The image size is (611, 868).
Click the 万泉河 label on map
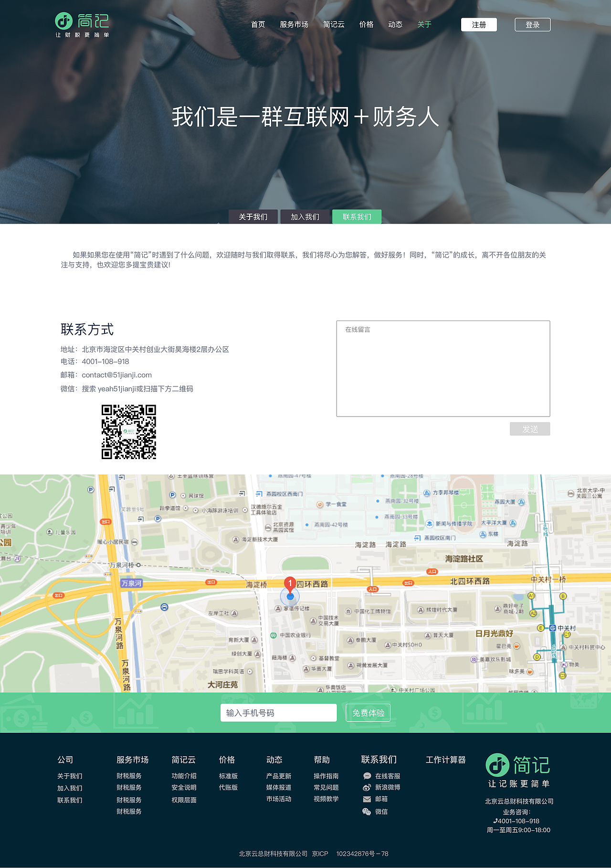tap(131, 583)
